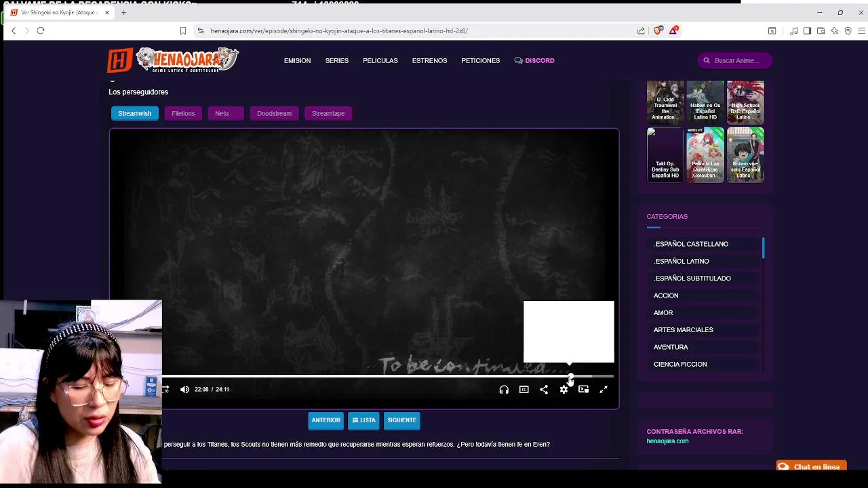868x488 pixels.
Task: Open a new browser tab
Action: [x=123, y=12]
